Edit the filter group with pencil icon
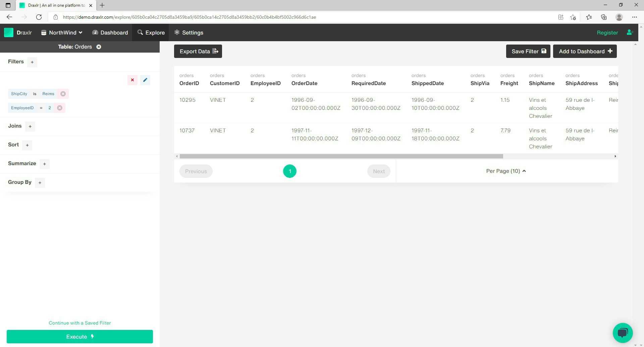Viewport: 644px width, 347px height. coord(145,80)
